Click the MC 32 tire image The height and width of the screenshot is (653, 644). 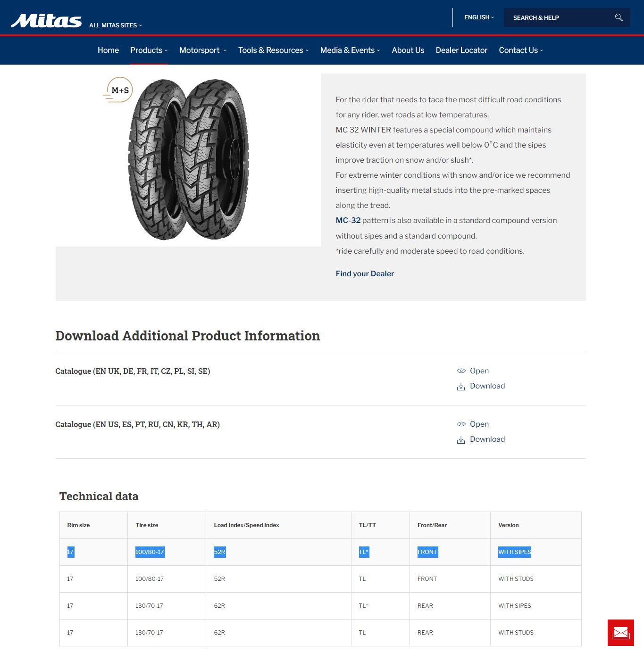[189, 159]
